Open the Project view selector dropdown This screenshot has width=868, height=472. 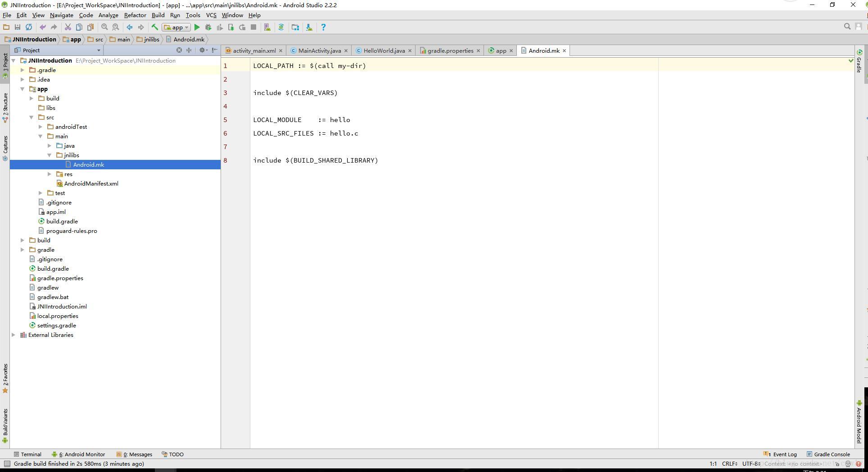point(58,50)
